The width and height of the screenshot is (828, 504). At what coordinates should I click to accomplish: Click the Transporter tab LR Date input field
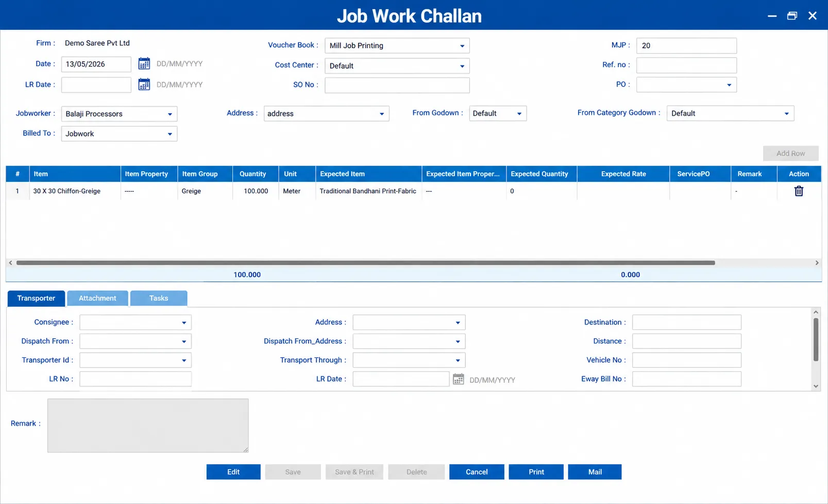click(401, 379)
